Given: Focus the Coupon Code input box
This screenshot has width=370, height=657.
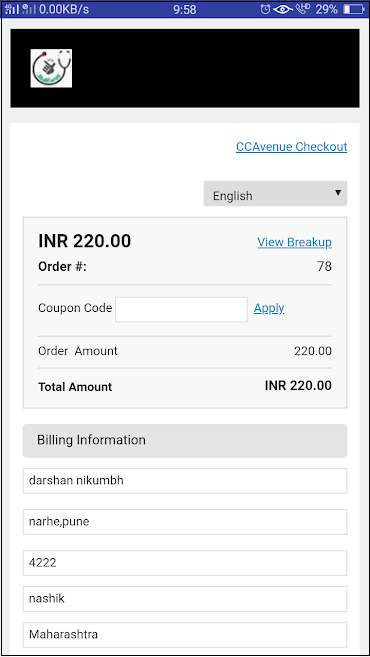Looking at the screenshot, I should point(181,310).
